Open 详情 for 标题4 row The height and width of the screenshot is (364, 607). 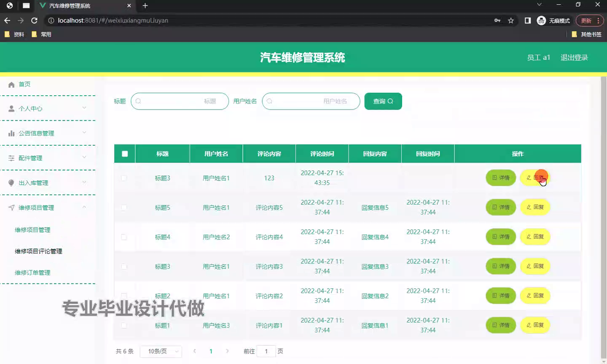click(x=501, y=237)
